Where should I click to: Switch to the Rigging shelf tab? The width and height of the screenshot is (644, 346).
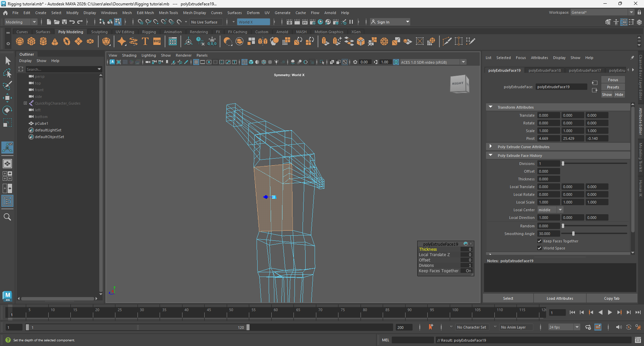pos(149,32)
